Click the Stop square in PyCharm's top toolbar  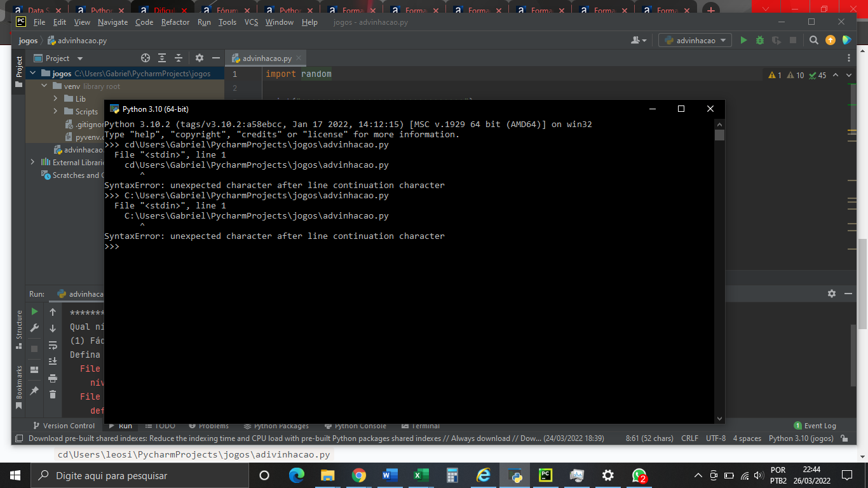click(793, 40)
